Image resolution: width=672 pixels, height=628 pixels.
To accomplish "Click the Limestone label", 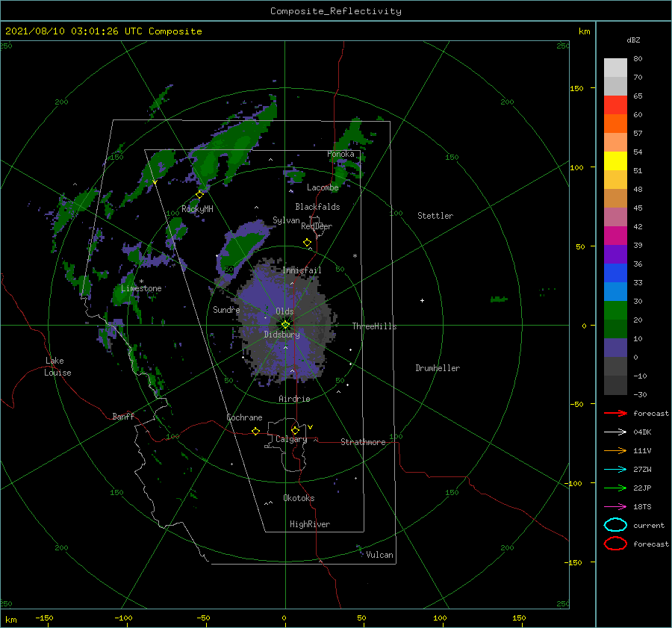I will (141, 288).
